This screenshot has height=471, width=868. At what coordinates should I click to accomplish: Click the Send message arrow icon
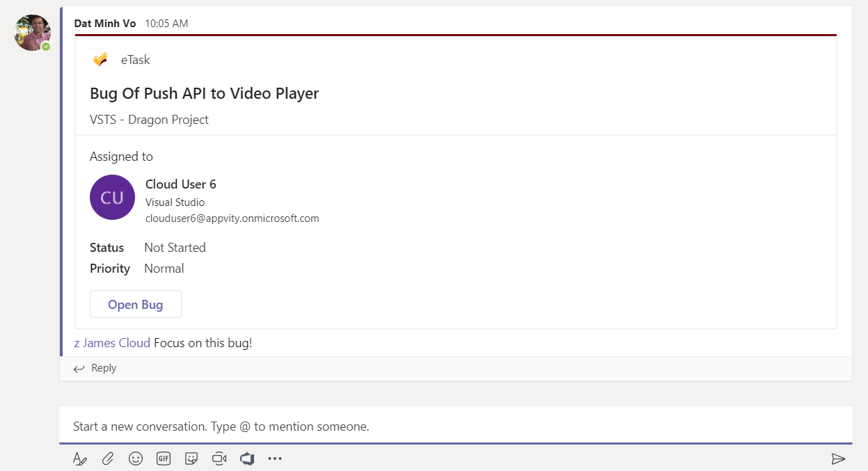click(838, 458)
